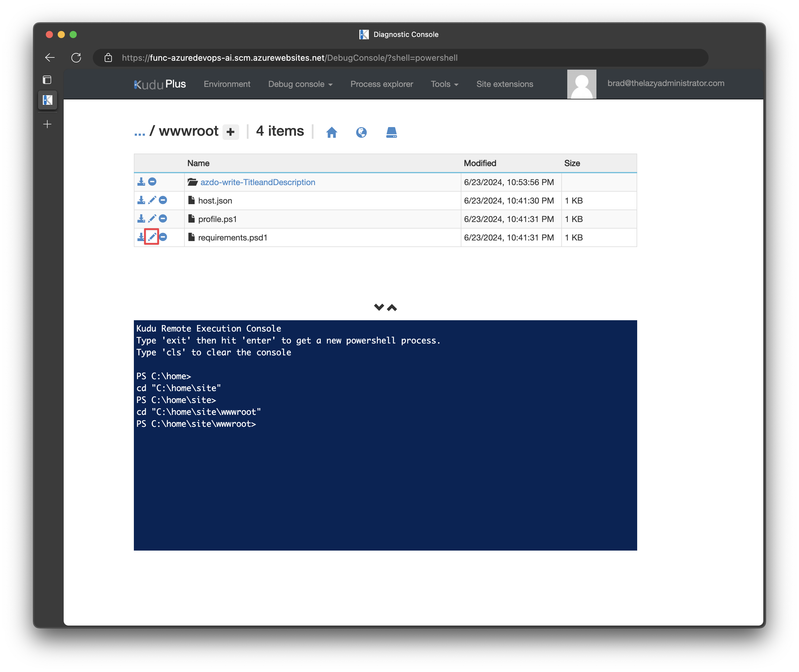This screenshot has width=799, height=672.
Task: Delete the azdo-write-TitleandDescription folder
Action: 152,182
